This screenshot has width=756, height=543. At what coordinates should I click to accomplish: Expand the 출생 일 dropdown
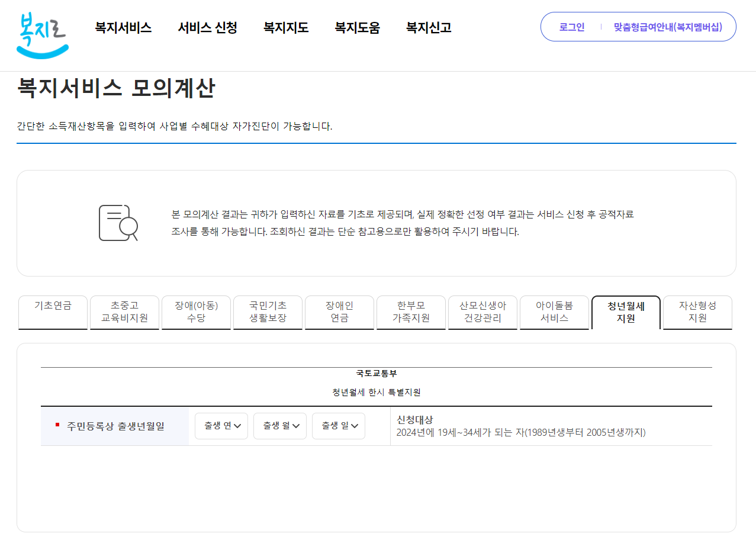tap(339, 426)
